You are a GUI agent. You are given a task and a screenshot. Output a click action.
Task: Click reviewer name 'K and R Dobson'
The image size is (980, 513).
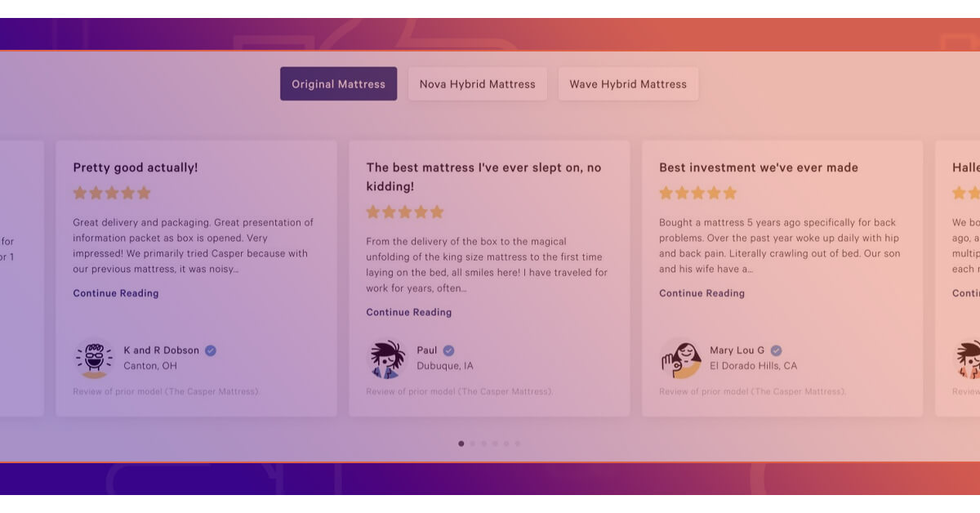[162, 350]
